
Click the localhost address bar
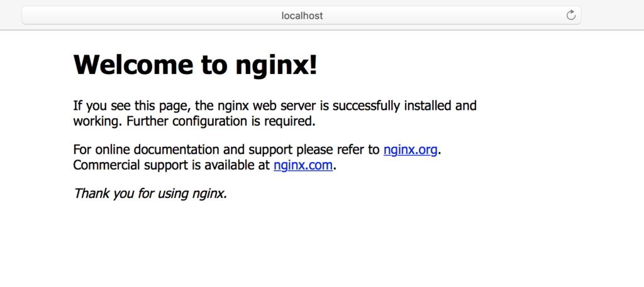301,16
